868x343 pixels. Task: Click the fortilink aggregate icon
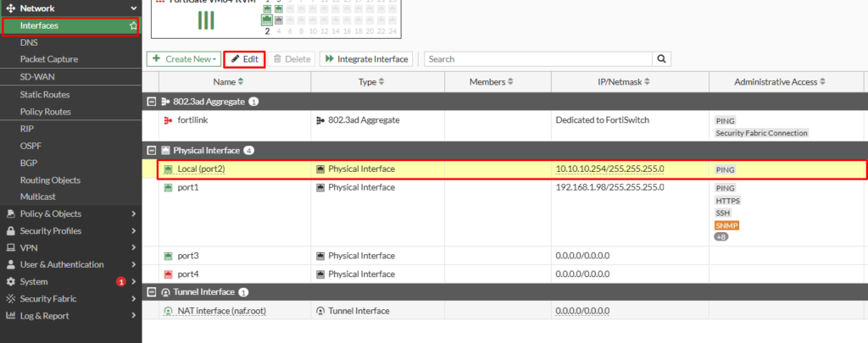(169, 120)
